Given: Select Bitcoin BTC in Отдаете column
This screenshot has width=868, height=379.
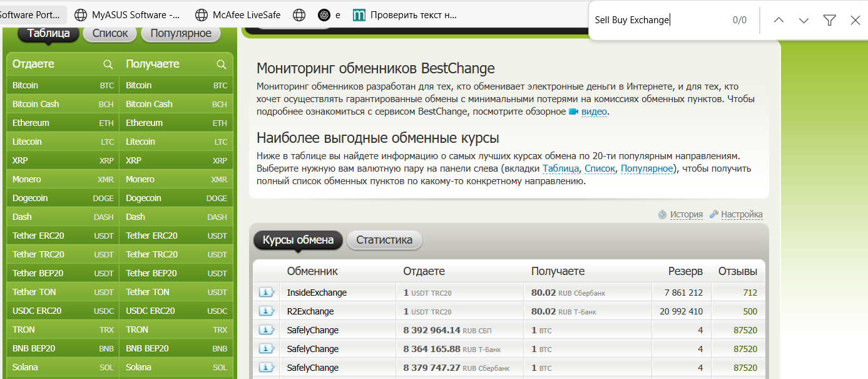Looking at the screenshot, I should [x=63, y=85].
